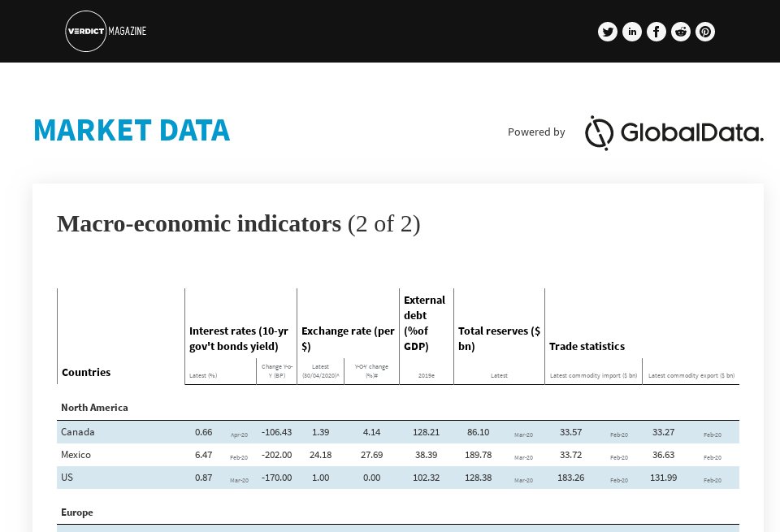
Task: Click the Interest rates column header
Action: tap(239, 339)
